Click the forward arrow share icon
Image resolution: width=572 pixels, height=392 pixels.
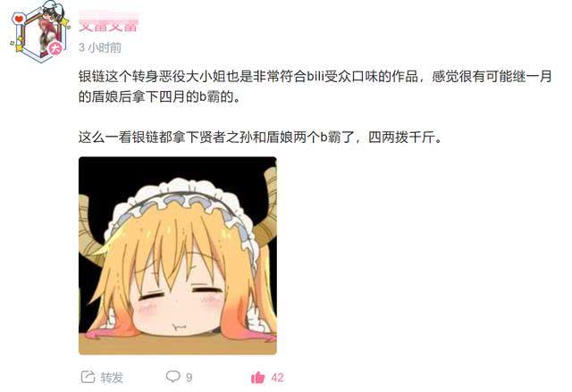pos(88,377)
